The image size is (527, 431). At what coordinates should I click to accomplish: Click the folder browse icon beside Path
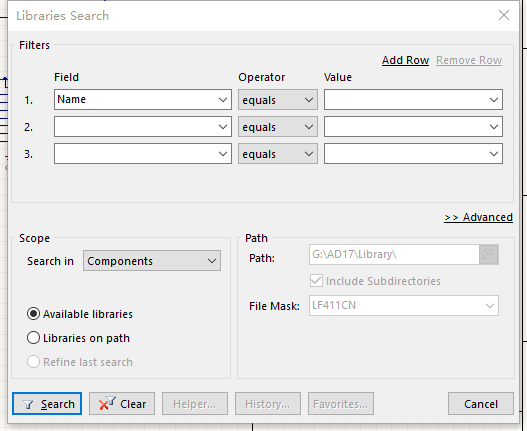[489, 254]
